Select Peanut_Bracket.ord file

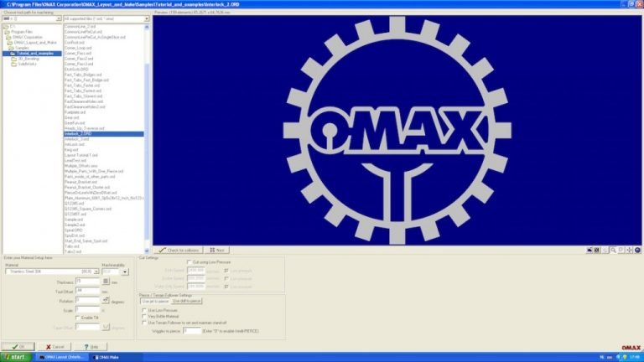(80, 182)
